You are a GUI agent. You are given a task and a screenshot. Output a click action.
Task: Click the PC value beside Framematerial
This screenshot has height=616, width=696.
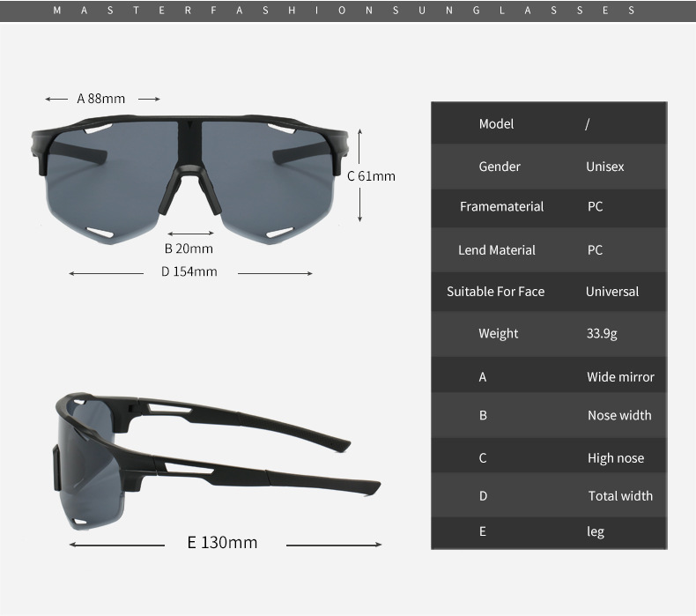(595, 206)
